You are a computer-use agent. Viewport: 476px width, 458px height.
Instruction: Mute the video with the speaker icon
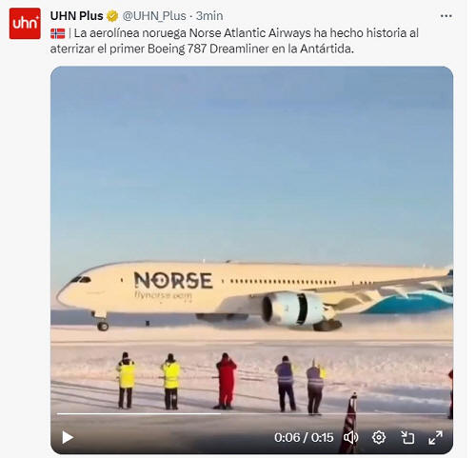(351, 437)
